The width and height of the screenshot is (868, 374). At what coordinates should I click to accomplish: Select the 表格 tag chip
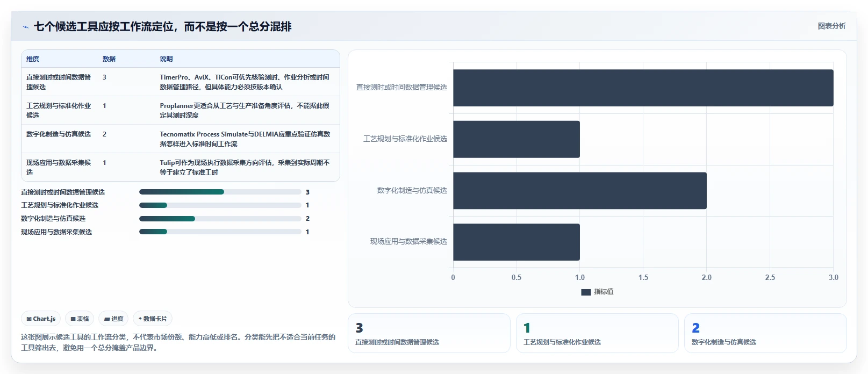click(x=80, y=319)
